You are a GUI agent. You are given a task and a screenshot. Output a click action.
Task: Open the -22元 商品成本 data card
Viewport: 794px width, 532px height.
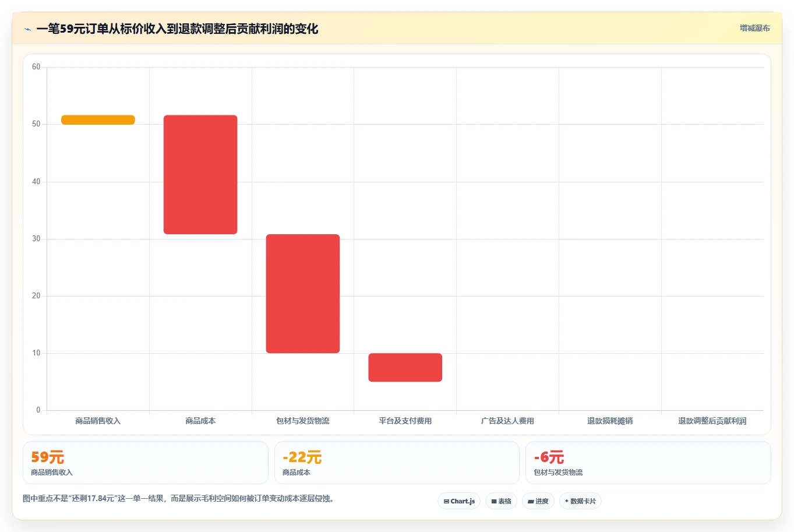click(397, 463)
